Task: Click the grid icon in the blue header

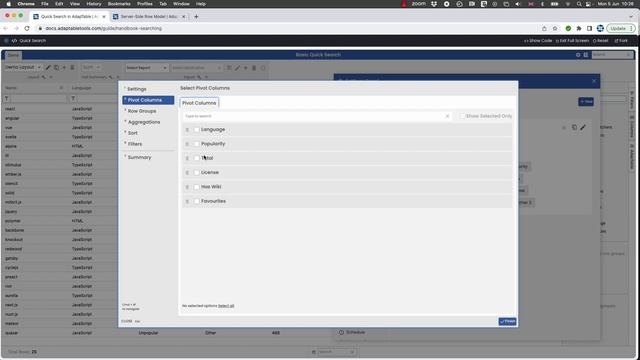Action: pos(586,55)
